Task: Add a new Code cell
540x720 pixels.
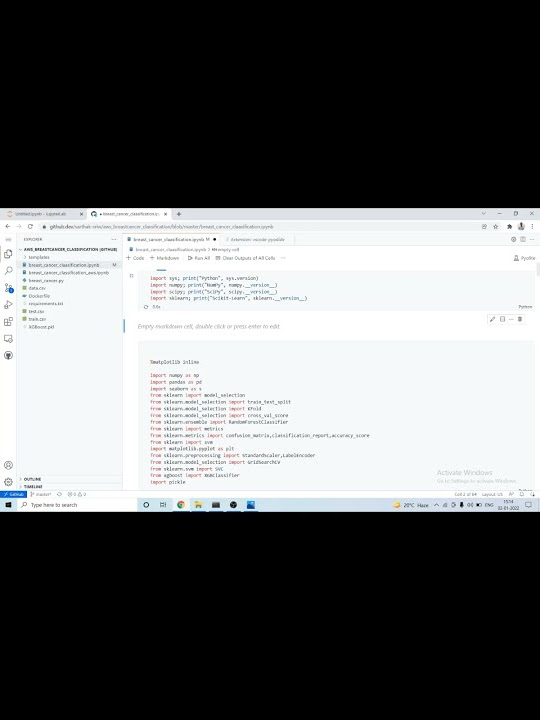Action: point(135,258)
